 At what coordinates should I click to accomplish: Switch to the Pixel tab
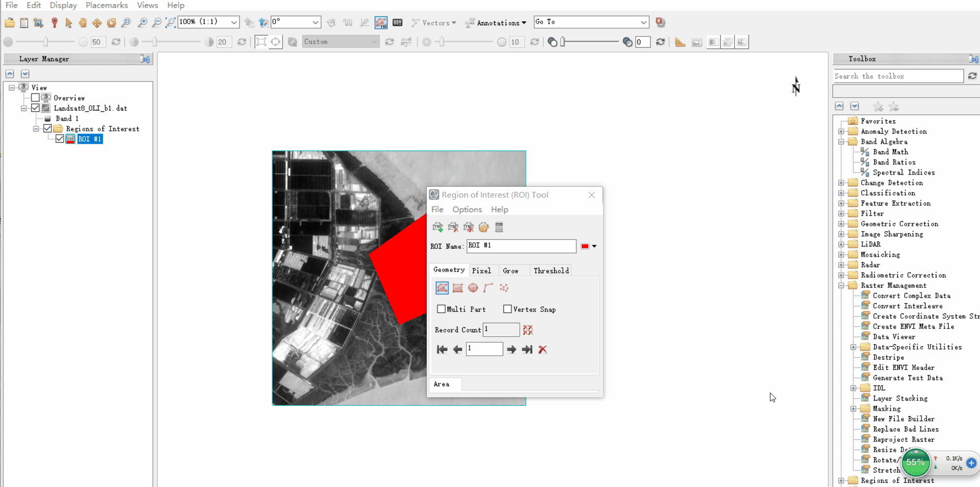point(481,270)
